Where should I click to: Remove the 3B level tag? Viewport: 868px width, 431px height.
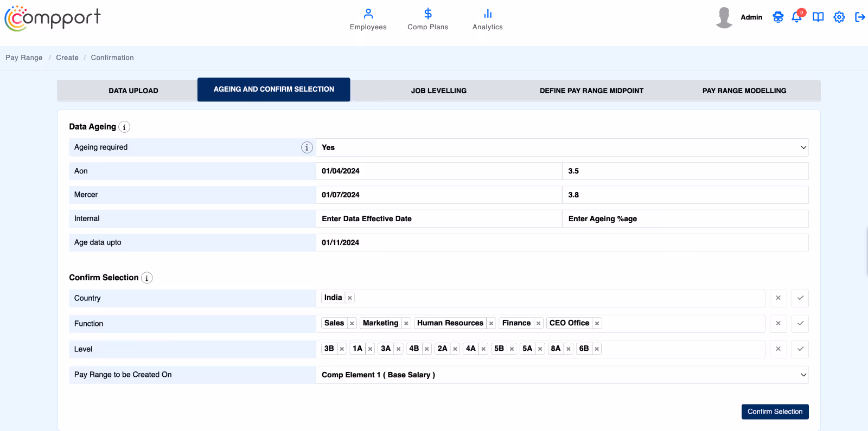(x=342, y=349)
